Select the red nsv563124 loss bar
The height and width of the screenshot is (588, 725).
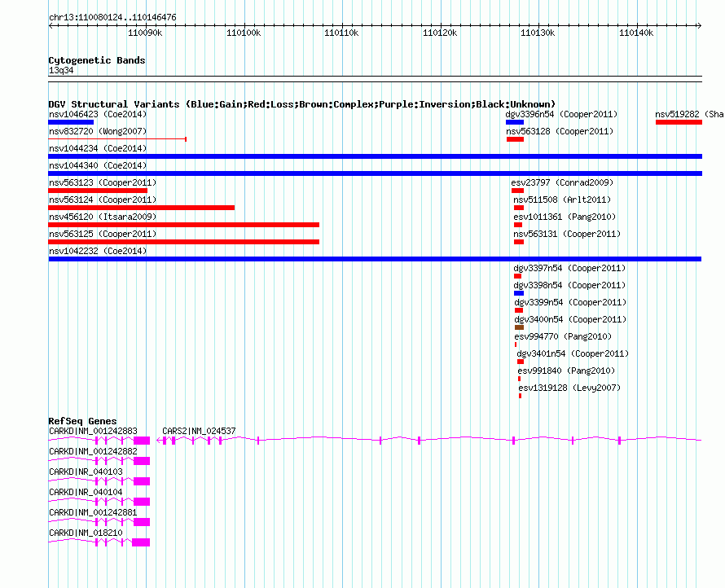tap(142, 208)
